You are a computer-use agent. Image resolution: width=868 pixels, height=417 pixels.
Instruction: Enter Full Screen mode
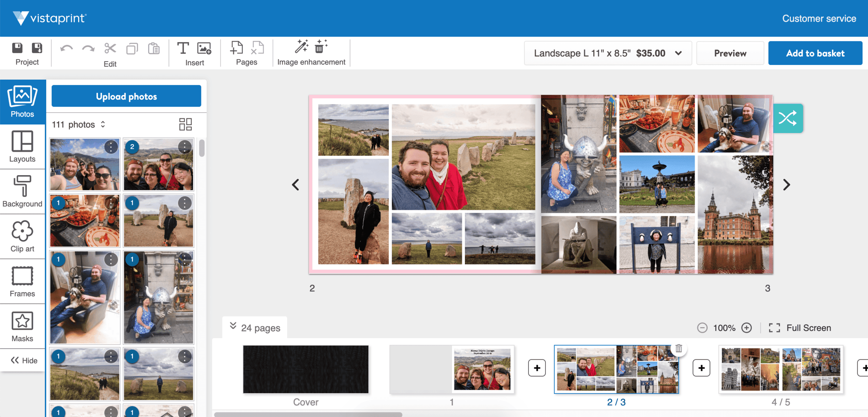click(800, 328)
